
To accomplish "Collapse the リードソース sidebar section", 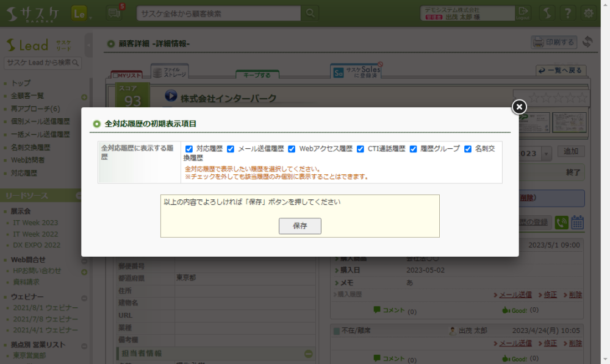I will (79, 196).
